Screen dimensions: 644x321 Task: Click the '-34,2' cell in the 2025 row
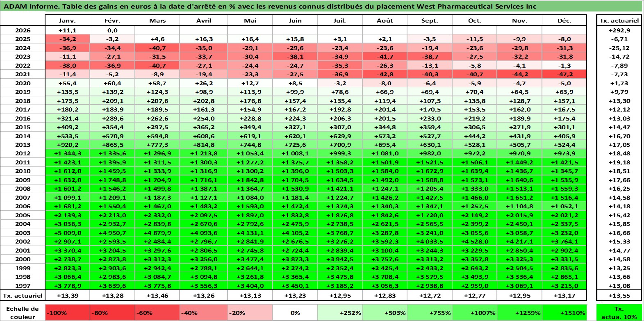[x=67, y=39]
